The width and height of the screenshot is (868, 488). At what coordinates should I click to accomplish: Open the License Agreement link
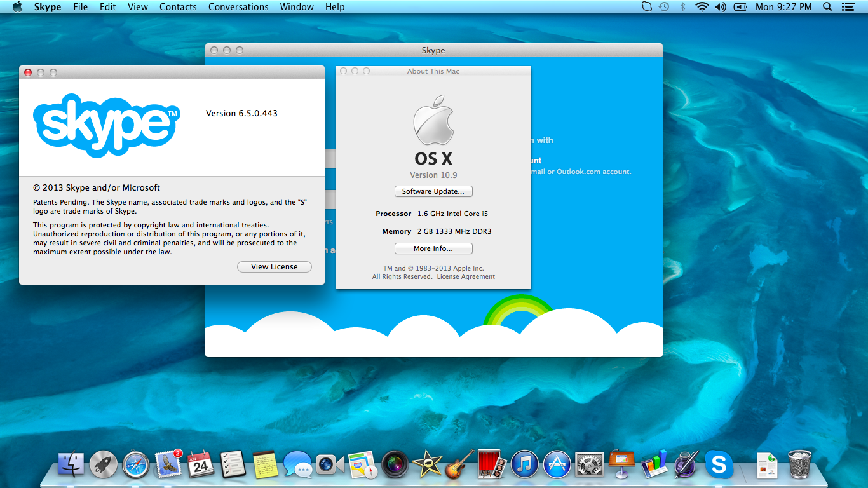pyautogui.click(x=466, y=276)
